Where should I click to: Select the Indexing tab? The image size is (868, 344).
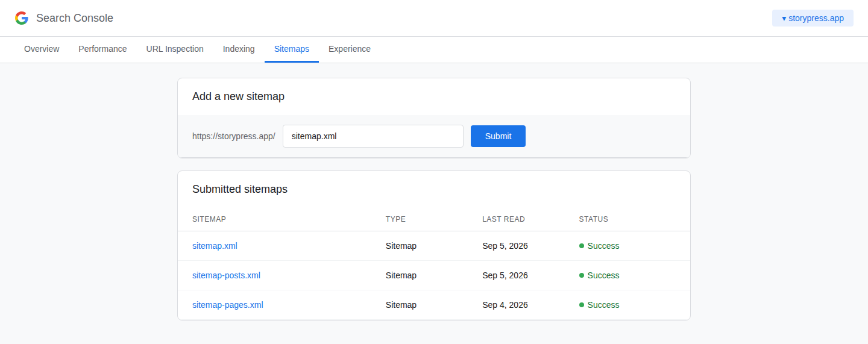(x=239, y=49)
